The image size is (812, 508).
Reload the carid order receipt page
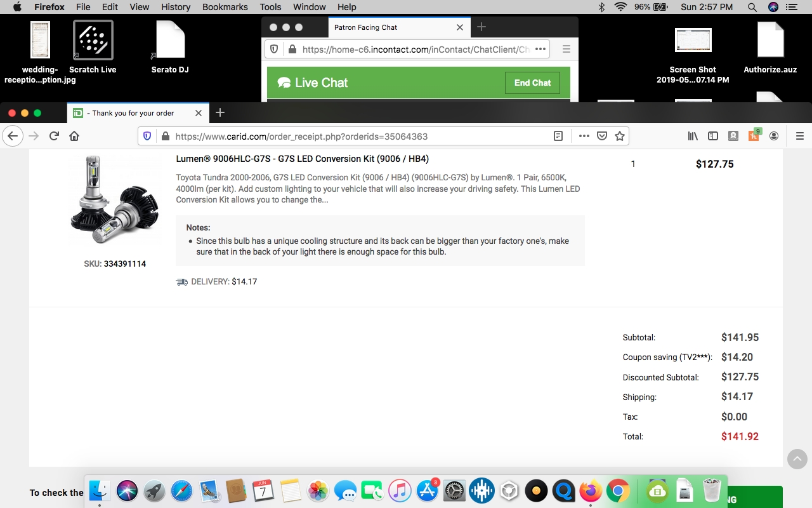pyautogui.click(x=54, y=136)
